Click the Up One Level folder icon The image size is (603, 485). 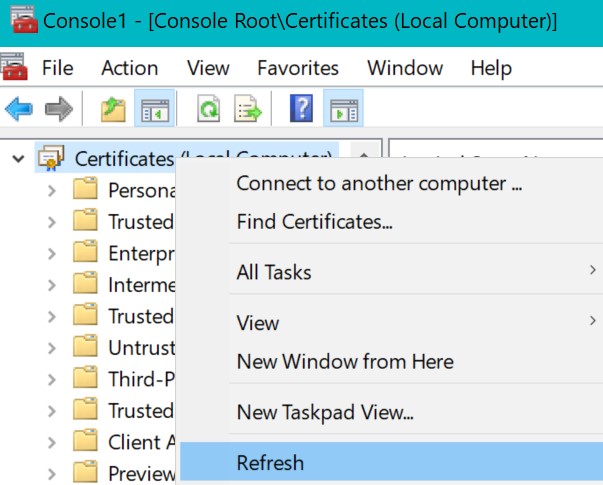point(114,109)
